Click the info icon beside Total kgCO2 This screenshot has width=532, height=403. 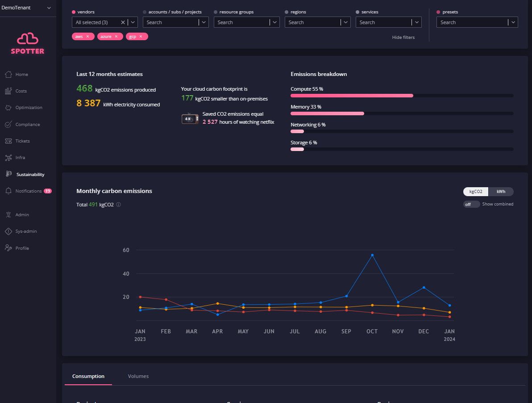pyautogui.click(x=119, y=205)
